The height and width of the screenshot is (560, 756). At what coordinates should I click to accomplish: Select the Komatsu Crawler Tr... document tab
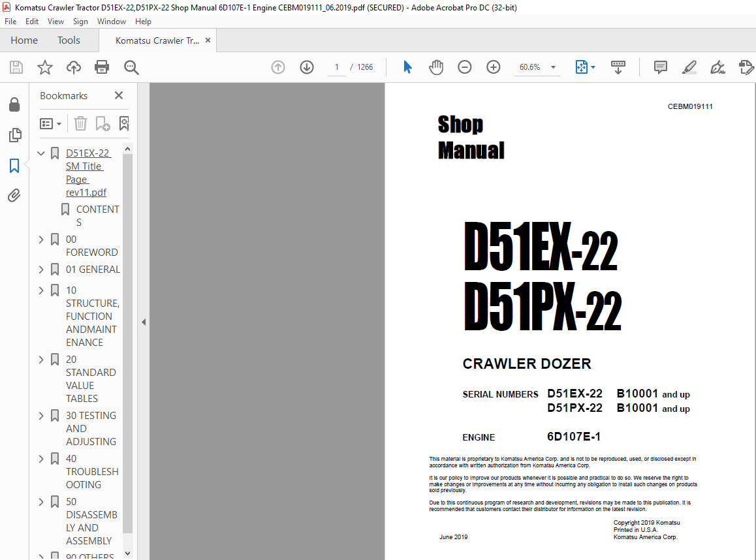[157, 40]
